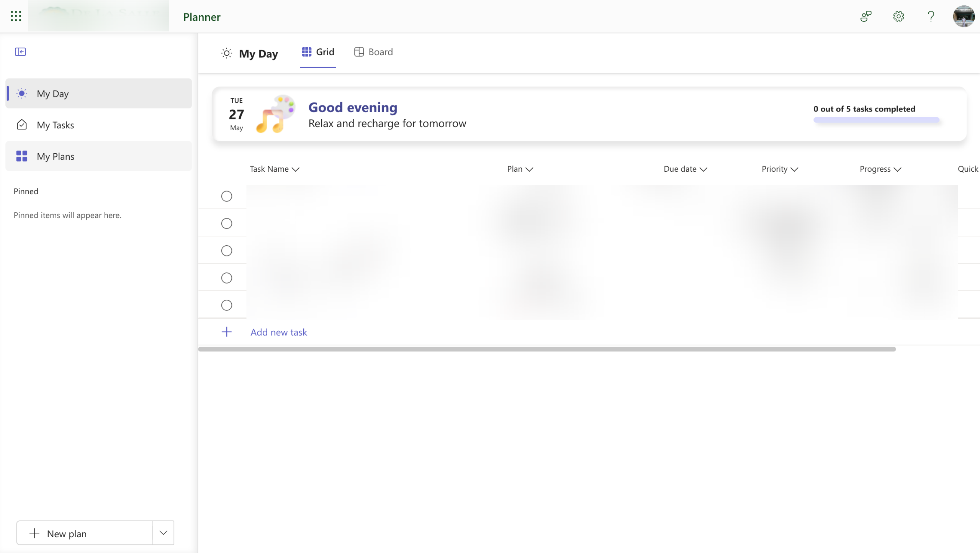Viewport: 980px width, 553px height.
Task: Click the Add new task link
Action: point(279,332)
